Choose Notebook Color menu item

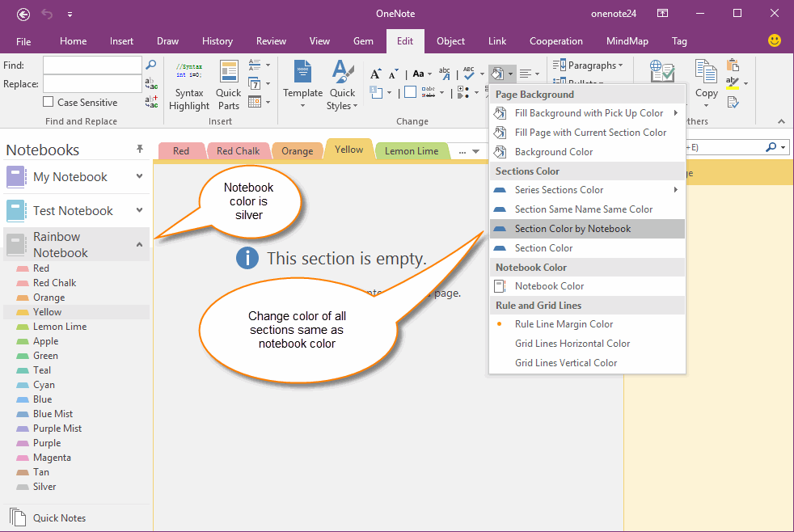click(x=587, y=286)
